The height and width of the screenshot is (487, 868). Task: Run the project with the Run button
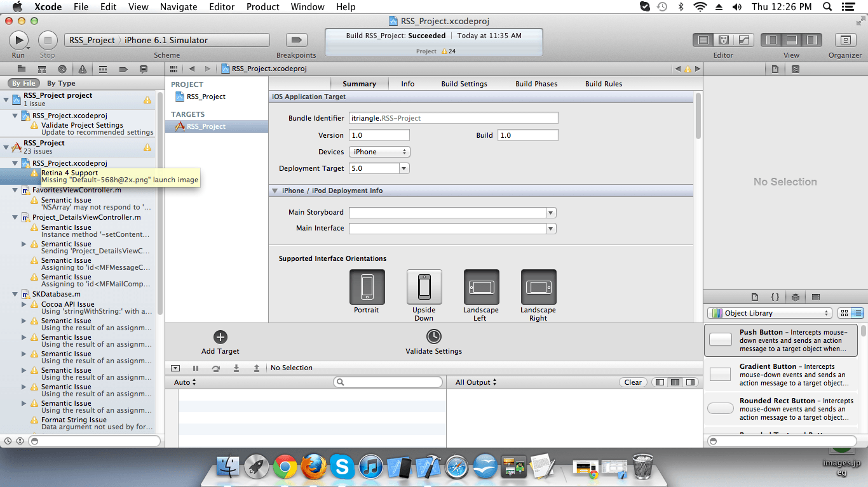tap(18, 40)
